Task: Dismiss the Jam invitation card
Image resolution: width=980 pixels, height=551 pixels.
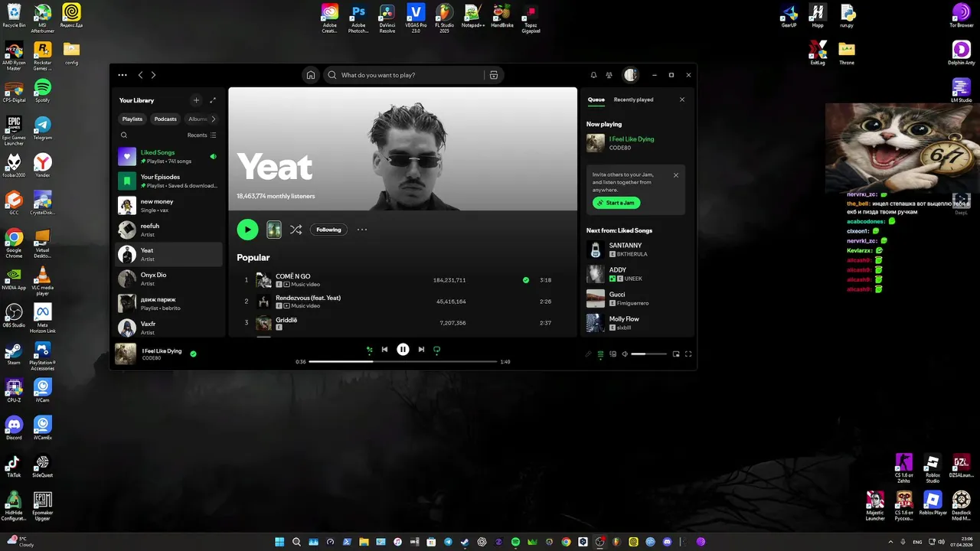Action: (676, 175)
